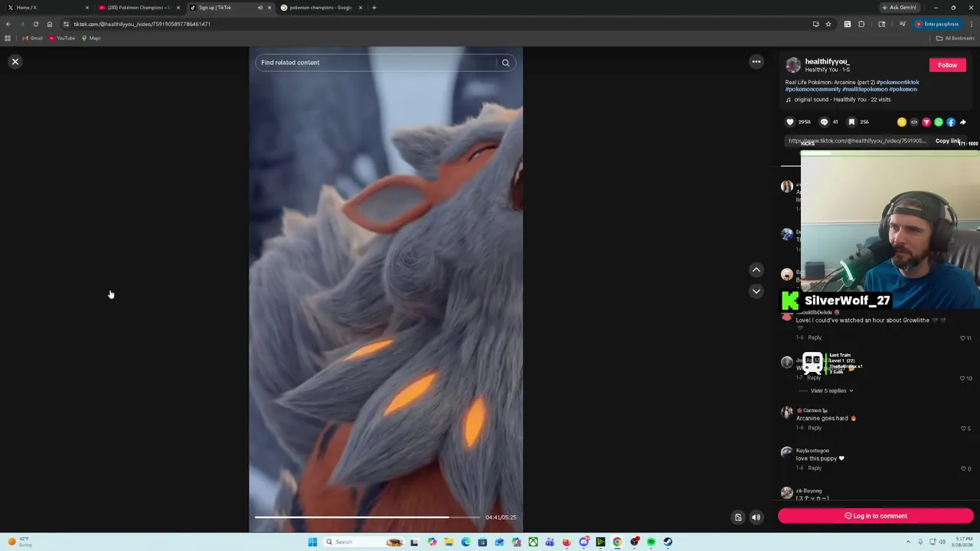Image resolution: width=980 pixels, height=551 pixels.
Task: Open File Explorer from the taskbar
Action: point(449,542)
